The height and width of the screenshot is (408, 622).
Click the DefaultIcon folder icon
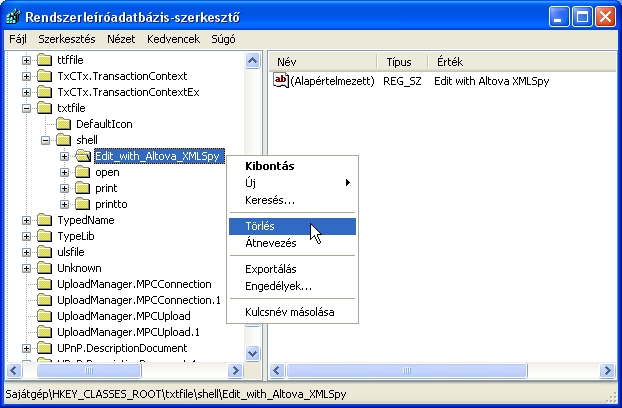click(x=64, y=124)
